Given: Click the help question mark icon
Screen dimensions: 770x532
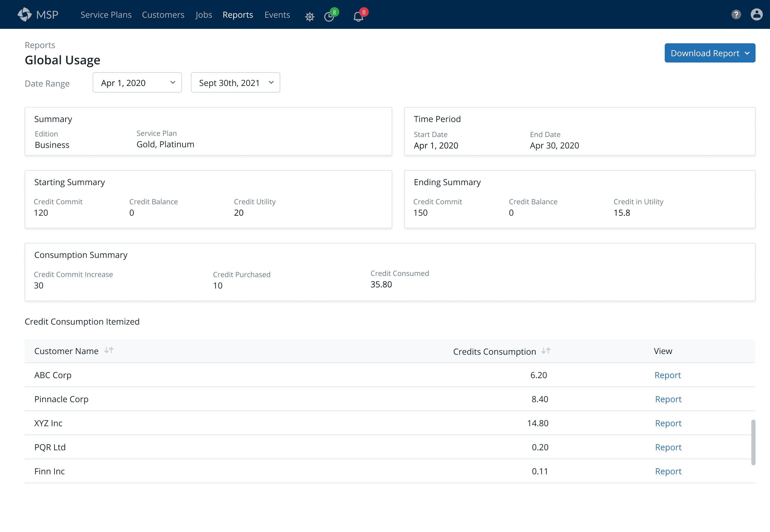Looking at the screenshot, I should point(736,15).
